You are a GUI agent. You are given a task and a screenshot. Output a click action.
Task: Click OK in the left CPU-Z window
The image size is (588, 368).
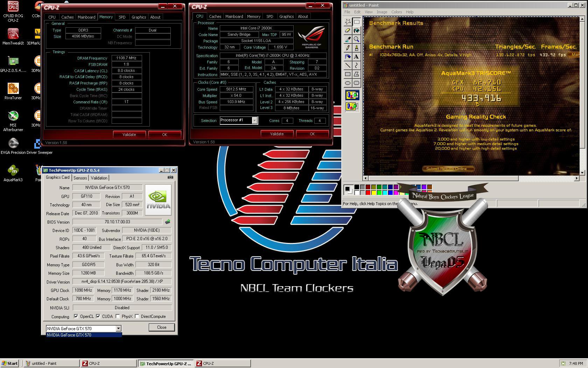tap(164, 135)
